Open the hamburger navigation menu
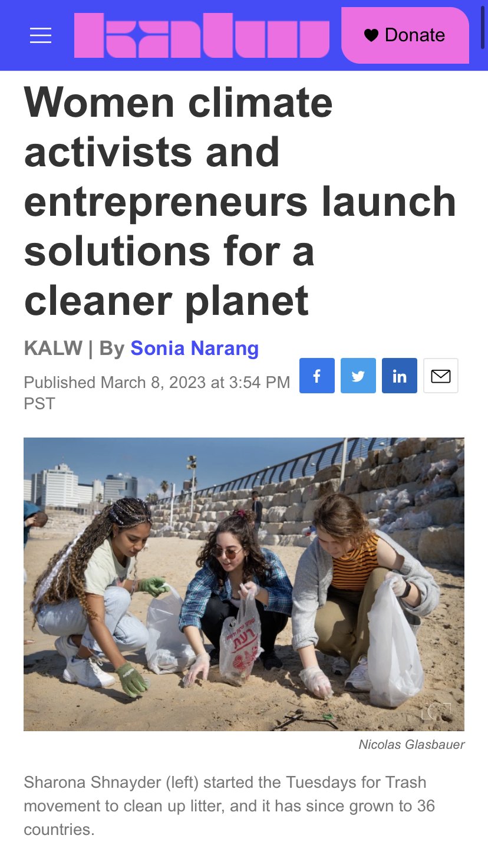488x868 pixels. (x=41, y=36)
